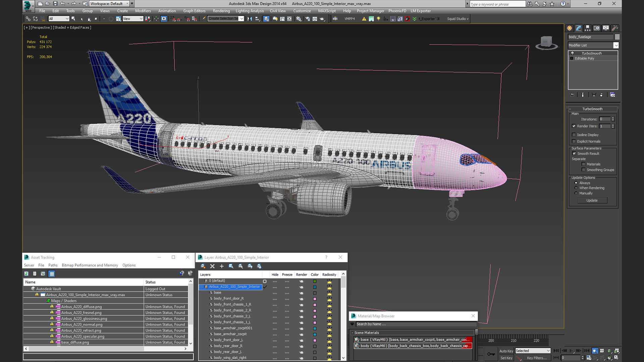Click the pink color swatch of body_front_door_R
Viewport: 644px width, 362px height.
[x=315, y=299]
